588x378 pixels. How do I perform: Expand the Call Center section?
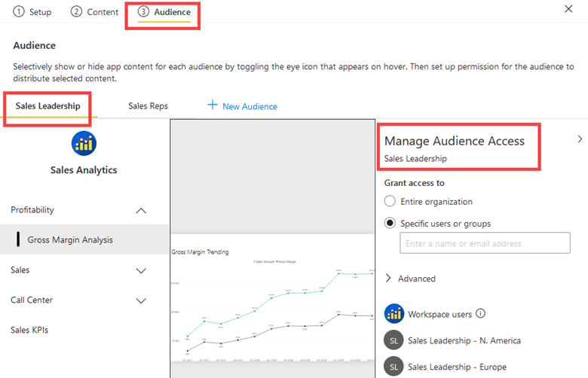coord(141,300)
